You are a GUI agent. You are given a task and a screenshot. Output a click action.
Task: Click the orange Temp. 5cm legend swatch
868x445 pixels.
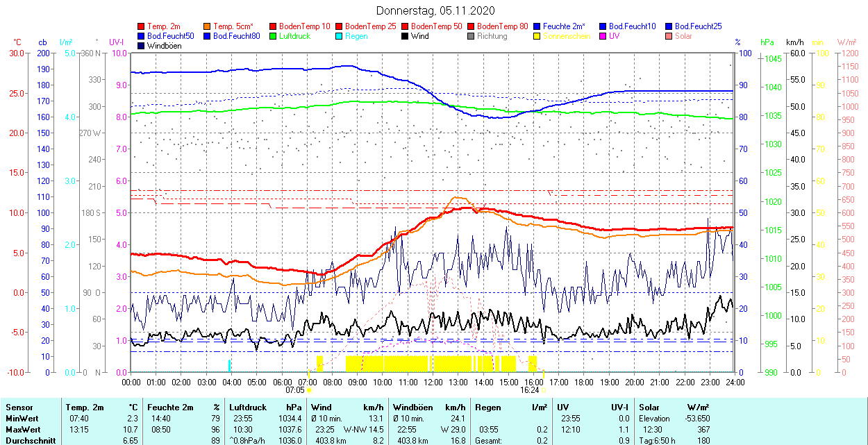(x=208, y=26)
